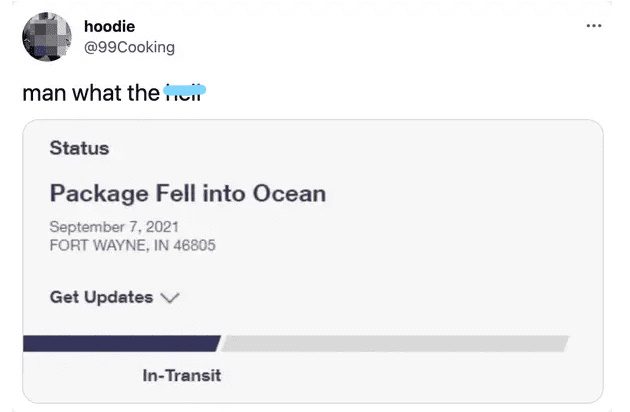Screen dimensions: 630x412
Task: Click the grey unfilled progress bar segment
Action: click(x=395, y=344)
